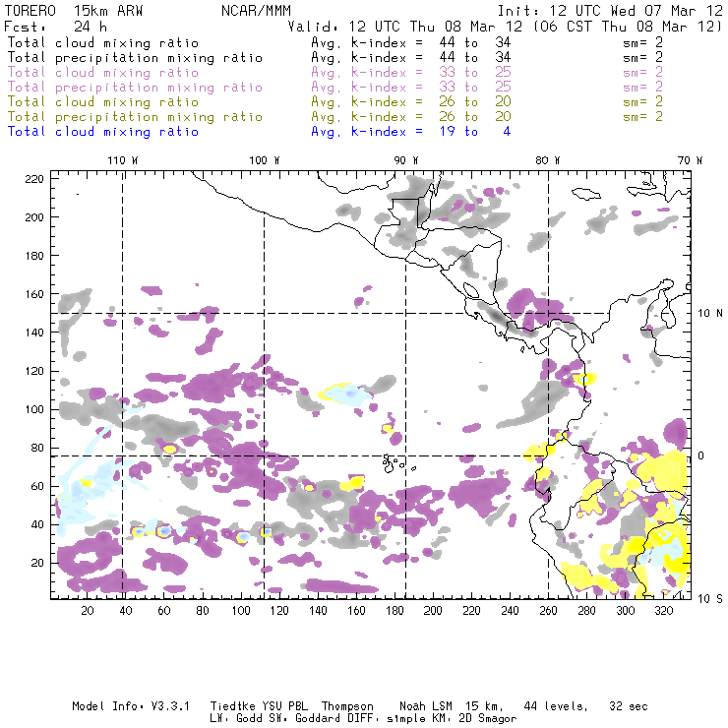The width and height of the screenshot is (728, 728).
Task: Click the '90 W' longitude label
Action: (405, 160)
